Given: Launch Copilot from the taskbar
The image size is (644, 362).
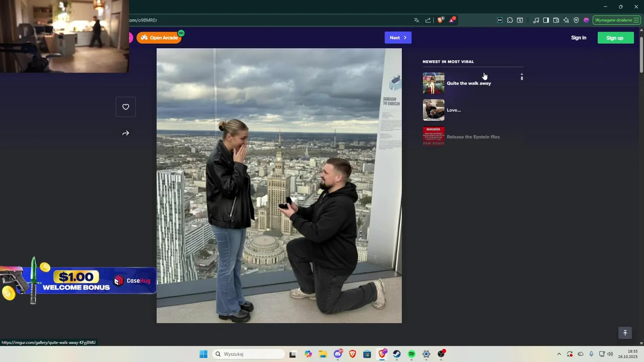Looking at the screenshot, I should point(308,354).
